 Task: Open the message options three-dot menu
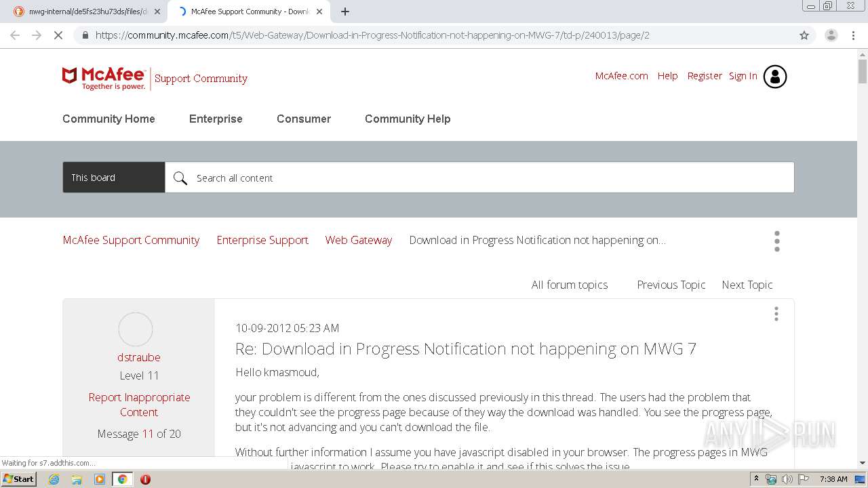click(776, 314)
